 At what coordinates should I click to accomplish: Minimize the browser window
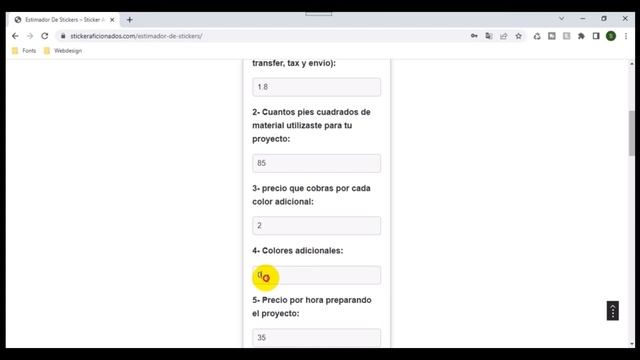(x=582, y=19)
